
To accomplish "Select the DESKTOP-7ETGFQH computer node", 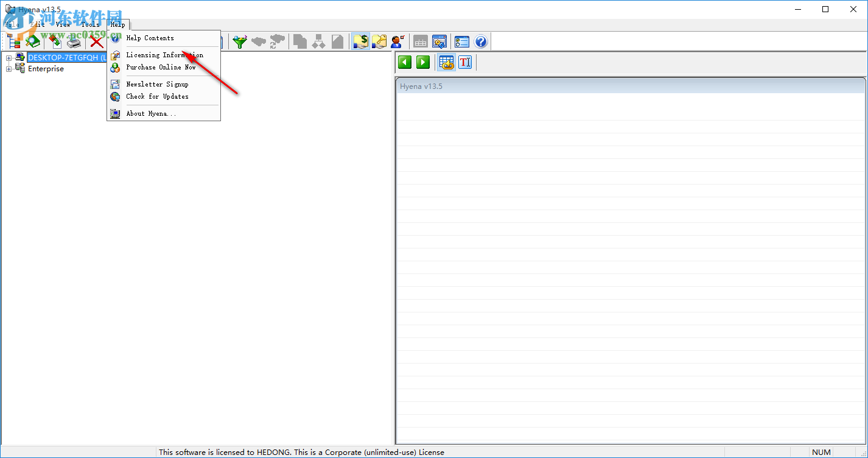I will [67, 58].
